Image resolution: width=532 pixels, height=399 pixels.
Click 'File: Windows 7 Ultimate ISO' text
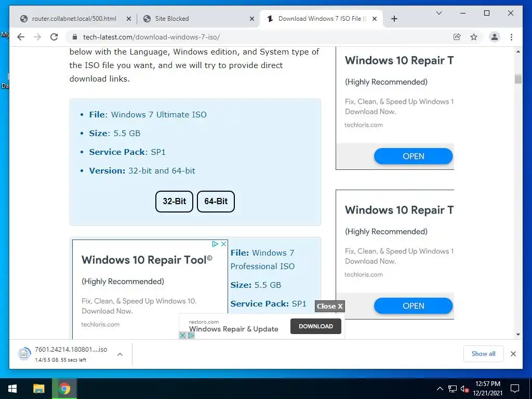tap(148, 115)
